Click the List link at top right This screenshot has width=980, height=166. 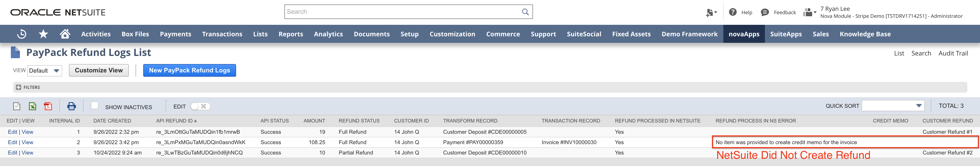(899, 53)
